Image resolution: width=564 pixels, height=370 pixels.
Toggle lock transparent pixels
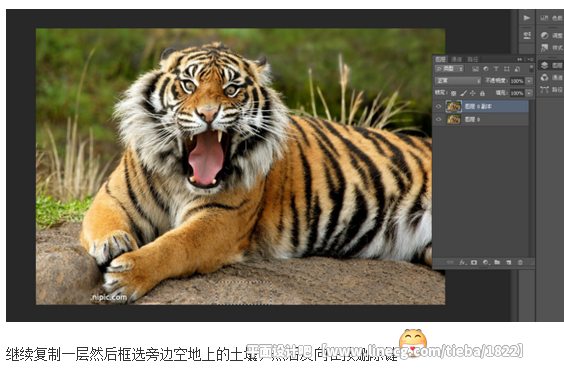pyautogui.click(x=454, y=93)
